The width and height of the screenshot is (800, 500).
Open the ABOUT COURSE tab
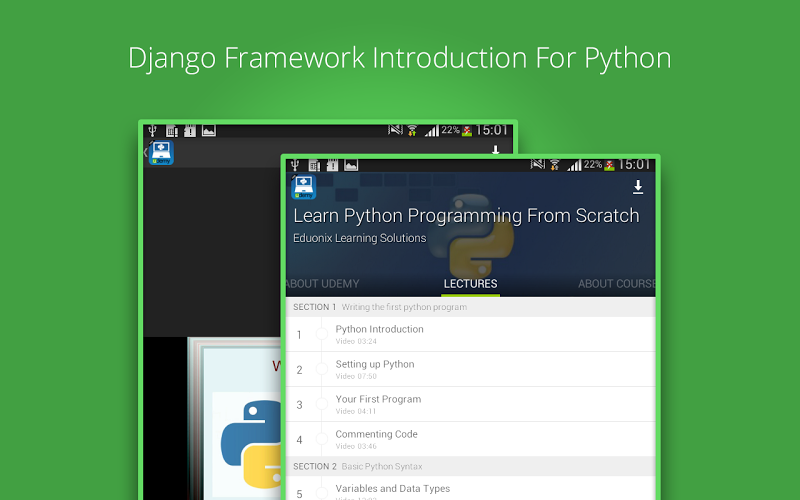coord(617,284)
